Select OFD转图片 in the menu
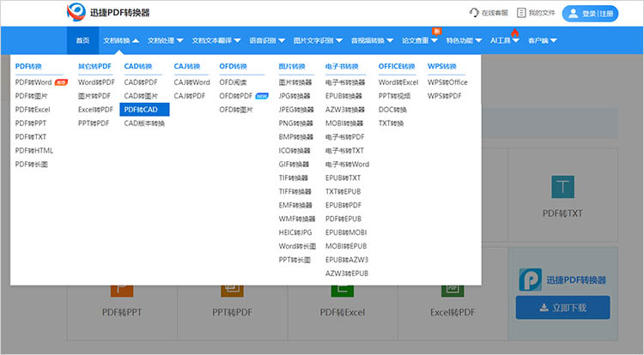This screenshot has width=644, height=355. point(236,110)
